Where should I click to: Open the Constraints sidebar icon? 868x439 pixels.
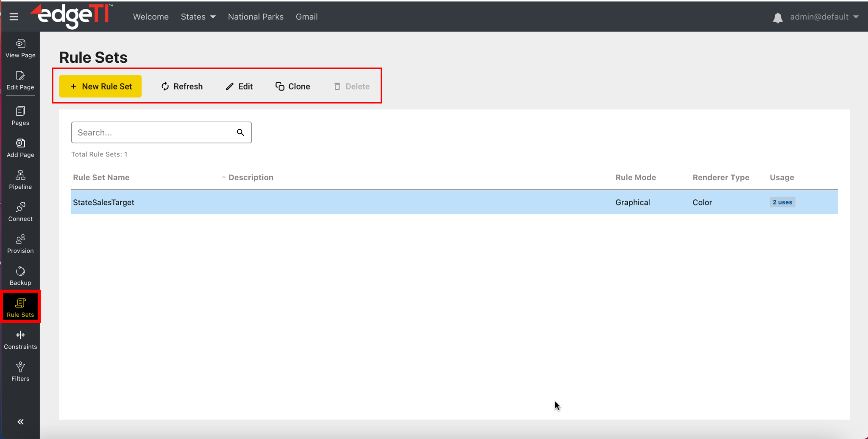tap(20, 335)
